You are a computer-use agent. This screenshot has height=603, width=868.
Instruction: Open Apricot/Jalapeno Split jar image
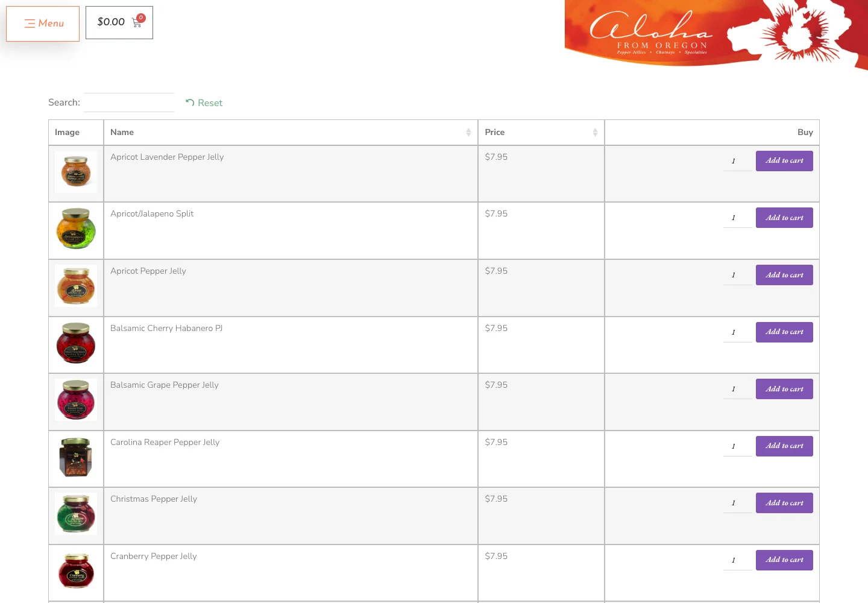click(x=76, y=229)
